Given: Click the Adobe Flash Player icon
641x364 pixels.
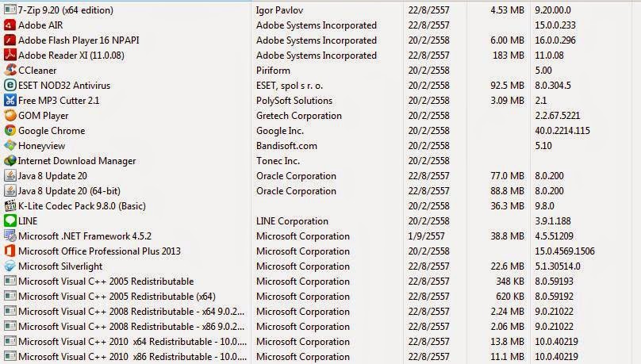Looking at the screenshot, I should click(10, 40).
